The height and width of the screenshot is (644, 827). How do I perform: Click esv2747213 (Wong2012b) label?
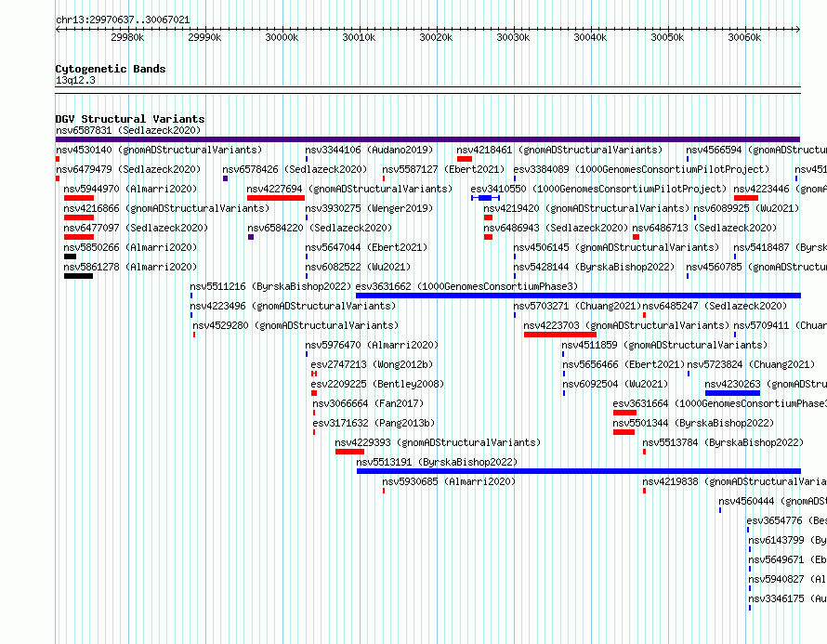coord(372,364)
